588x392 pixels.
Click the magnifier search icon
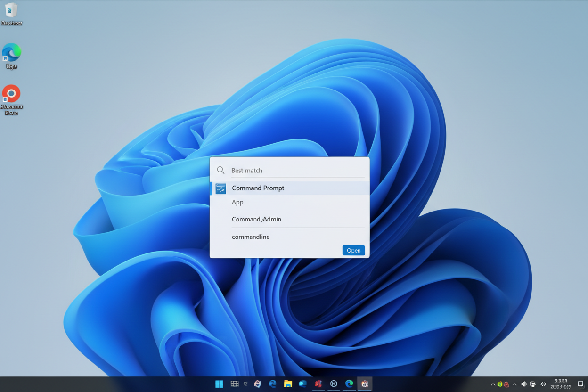[220, 170]
